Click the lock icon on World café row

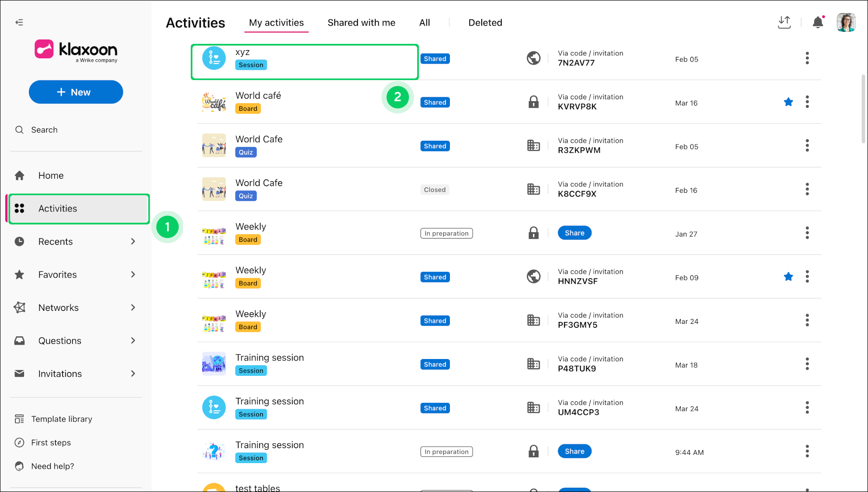tap(533, 102)
